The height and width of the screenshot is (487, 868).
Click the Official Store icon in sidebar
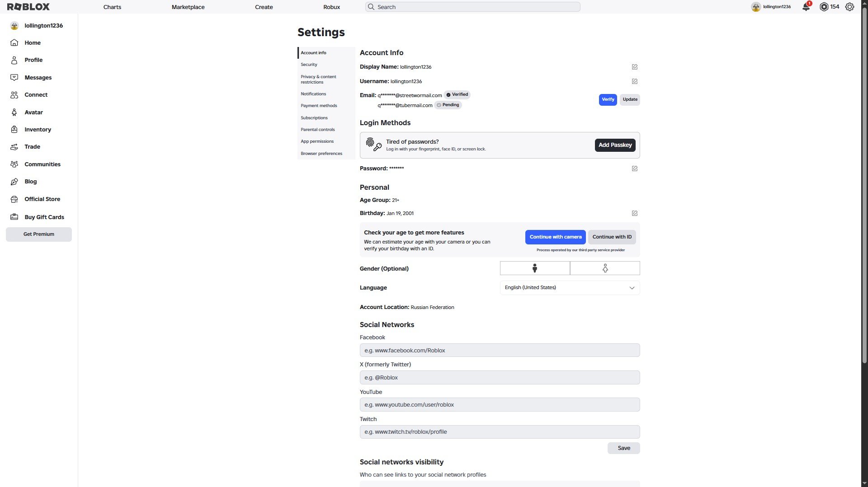coord(14,199)
